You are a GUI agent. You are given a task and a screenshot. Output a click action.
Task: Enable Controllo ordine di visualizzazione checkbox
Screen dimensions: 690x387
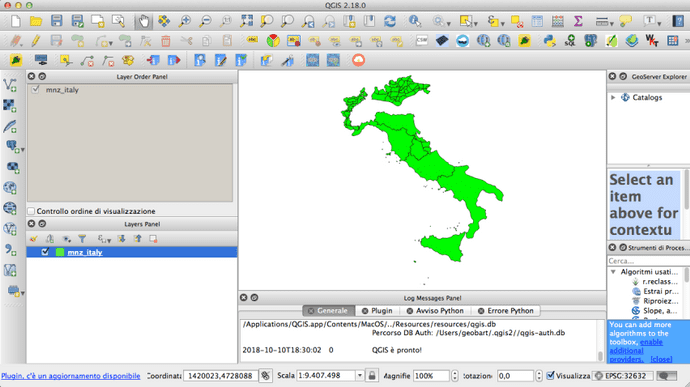point(31,211)
